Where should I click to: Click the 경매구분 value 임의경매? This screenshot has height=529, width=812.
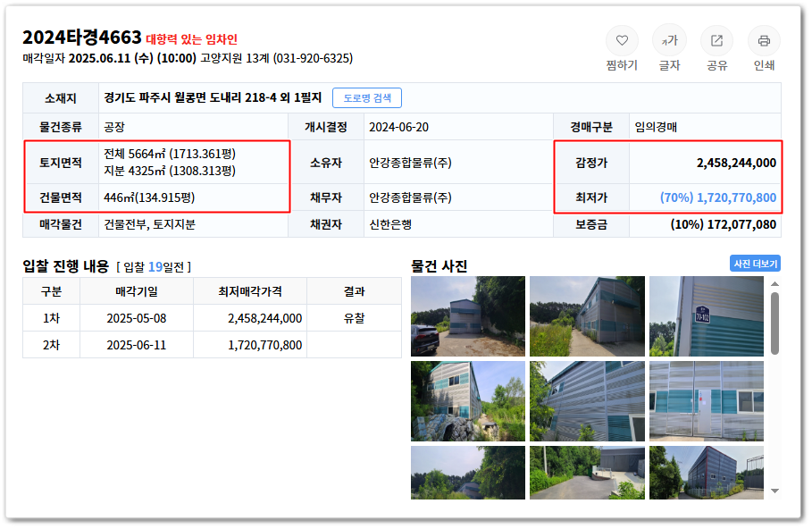click(x=657, y=127)
